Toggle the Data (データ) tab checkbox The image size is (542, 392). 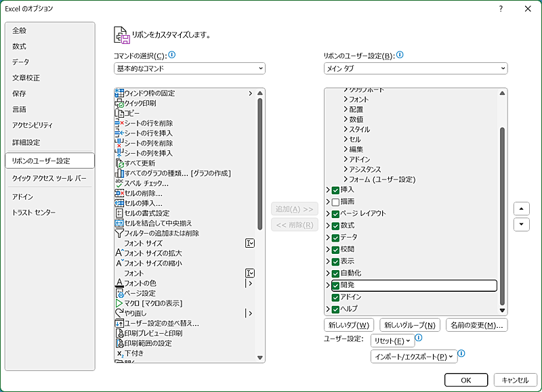pyautogui.click(x=335, y=238)
